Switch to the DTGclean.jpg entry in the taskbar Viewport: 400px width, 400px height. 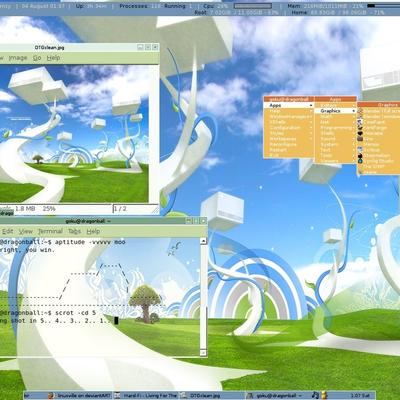point(212,396)
